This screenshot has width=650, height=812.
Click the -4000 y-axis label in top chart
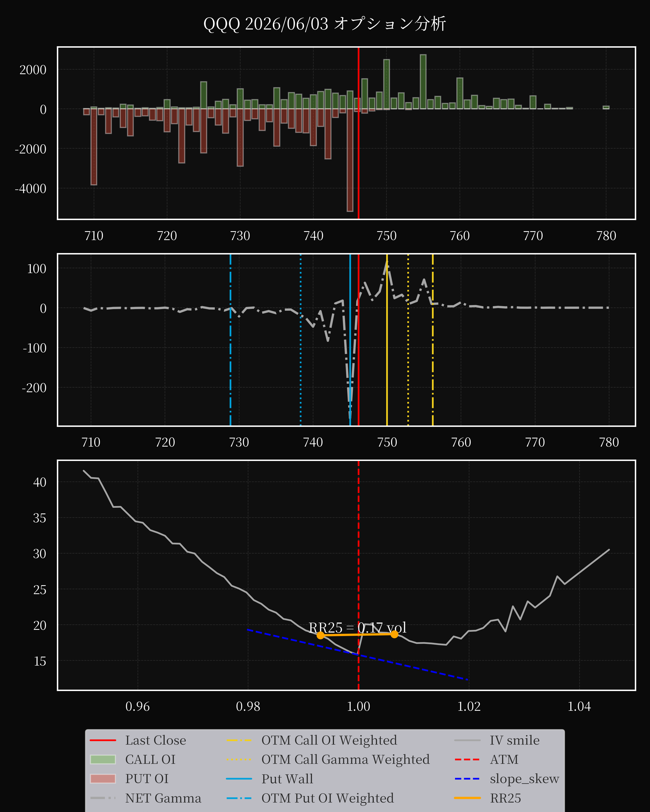(31, 188)
